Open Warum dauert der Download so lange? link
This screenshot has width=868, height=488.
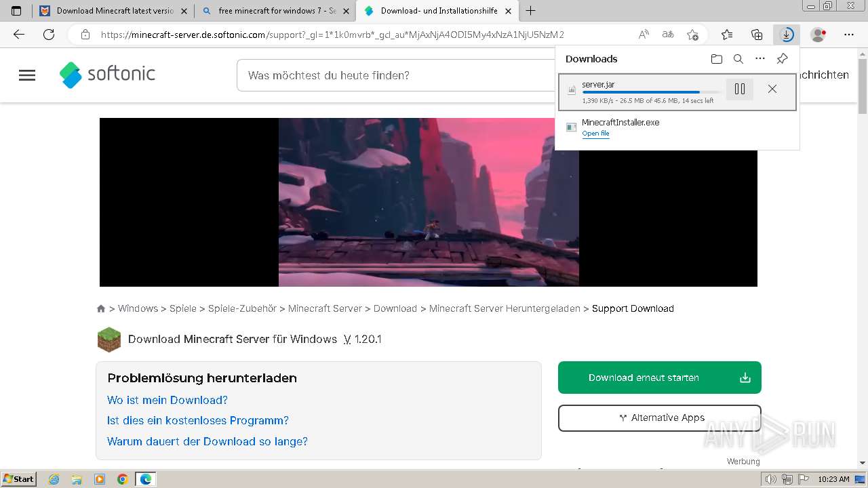pyautogui.click(x=208, y=442)
